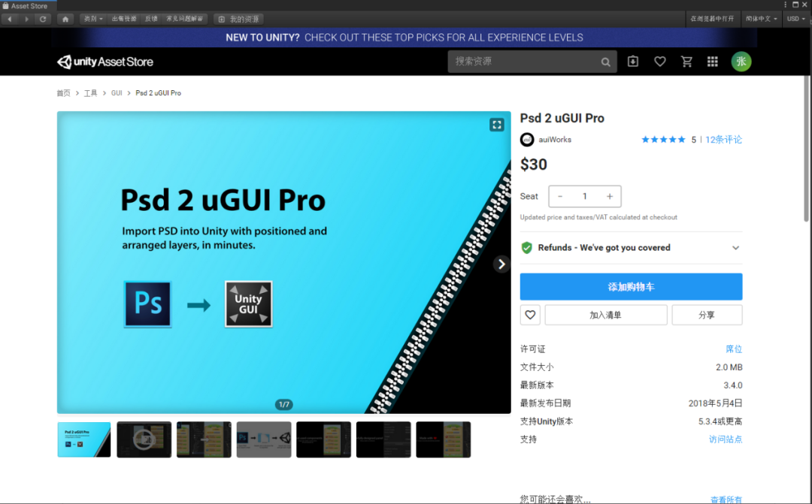The width and height of the screenshot is (812, 504).
Task: Click the 首页 breadcrumb link
Action: coord(63,93)
